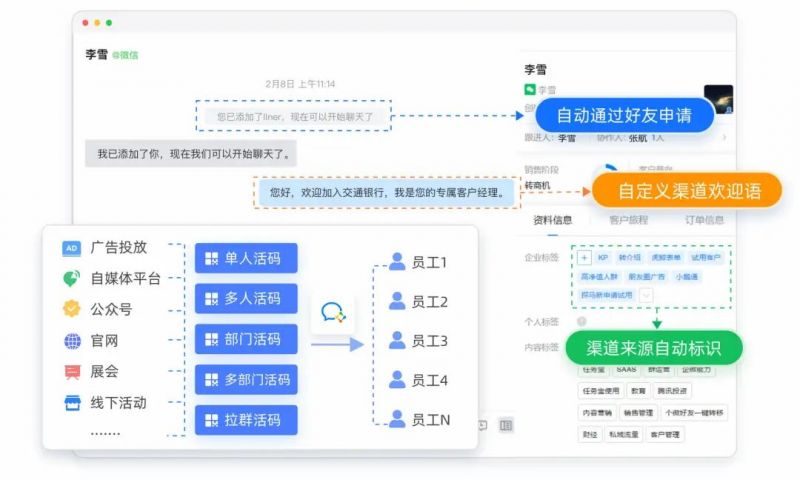This screenshot has height=480, width=800.
Task: Click the red 展会 icon
Action: tap(72, 372)
